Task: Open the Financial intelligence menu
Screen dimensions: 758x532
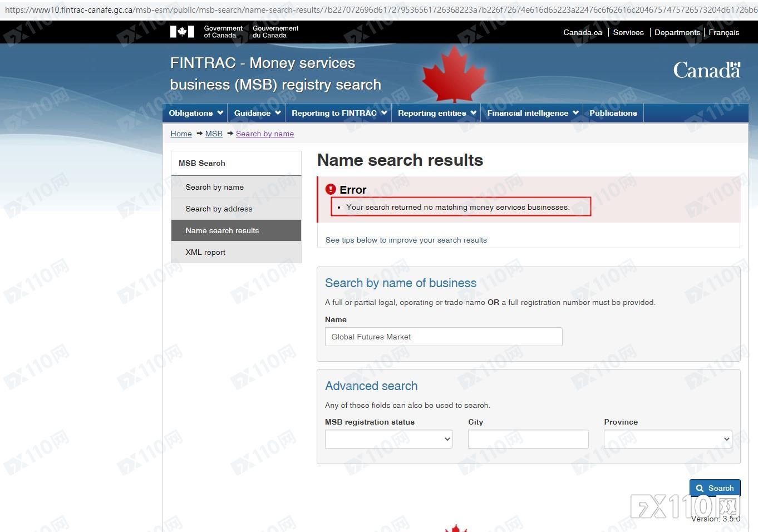Action: coord(533,113)
